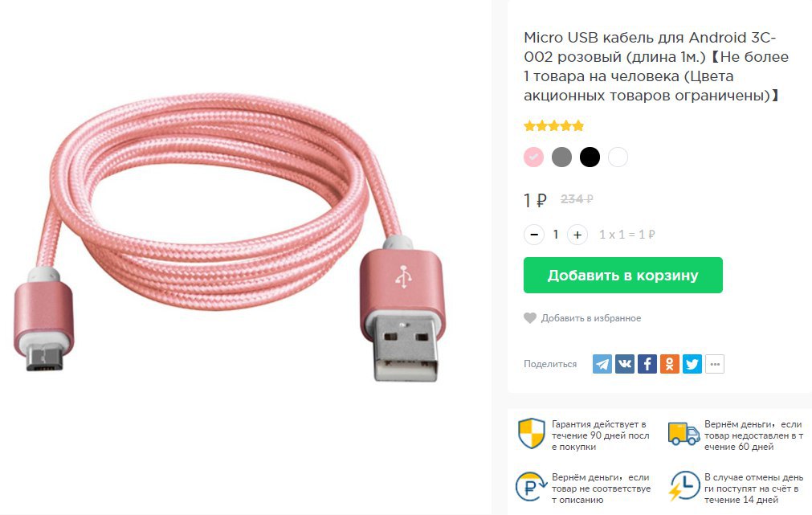Share product on Facebook icon
Screen dimensions: 812x515
click(647, 364)
